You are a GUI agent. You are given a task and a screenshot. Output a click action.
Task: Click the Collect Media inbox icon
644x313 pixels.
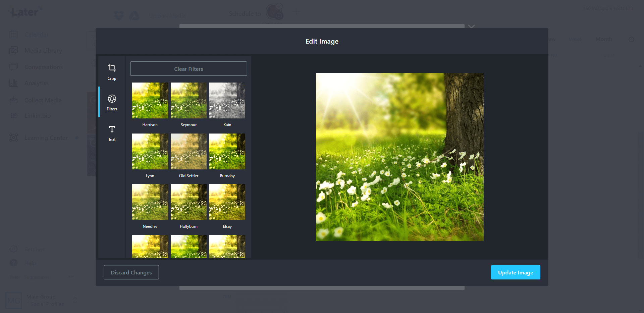[x=13, y=100]
